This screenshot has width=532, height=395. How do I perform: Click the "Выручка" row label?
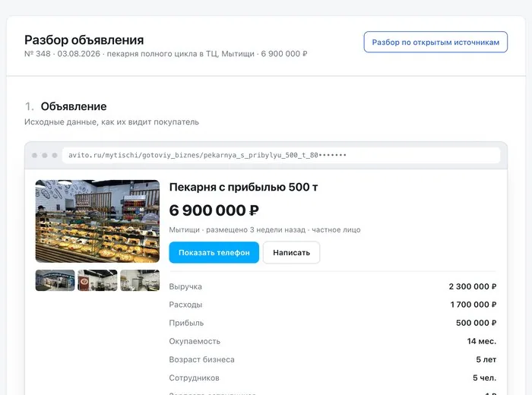click(x=185, y=286)
